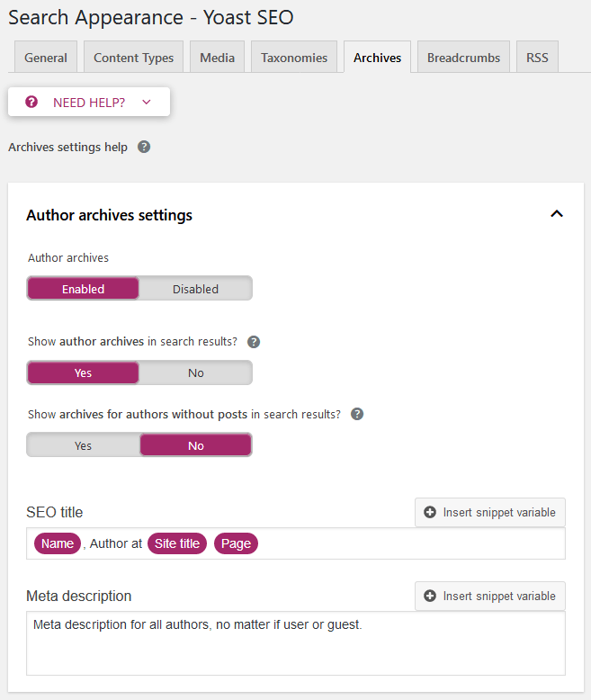Open the Archives settings help question icon

pos(144,147)
